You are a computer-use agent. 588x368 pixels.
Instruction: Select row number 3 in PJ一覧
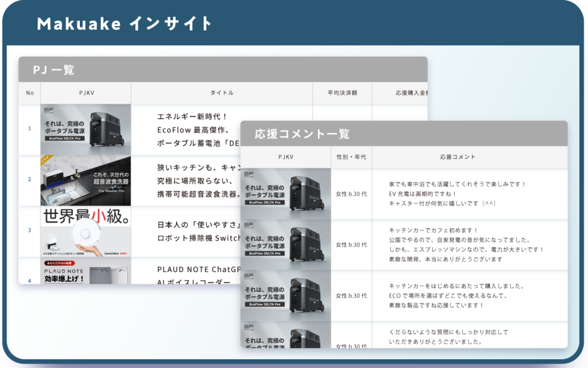pyautogui.click(x=30, y=230)
